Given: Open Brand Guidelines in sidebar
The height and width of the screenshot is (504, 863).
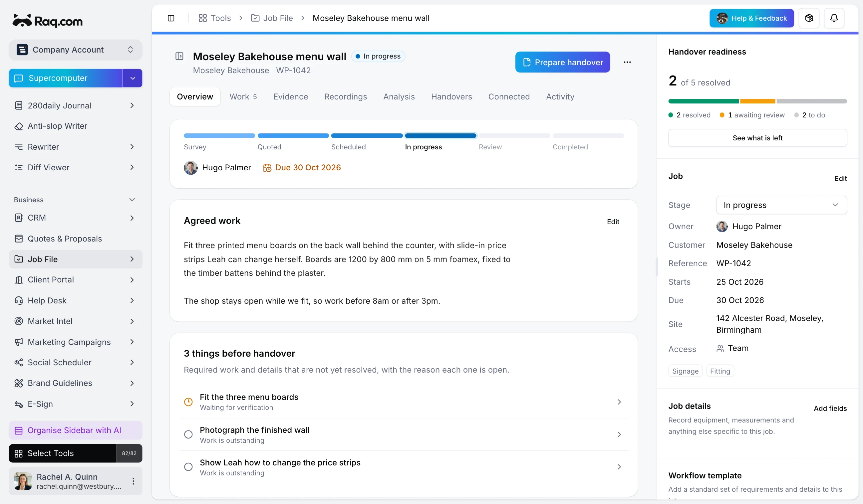Looking at the screenshot, I should coord(75,383).
